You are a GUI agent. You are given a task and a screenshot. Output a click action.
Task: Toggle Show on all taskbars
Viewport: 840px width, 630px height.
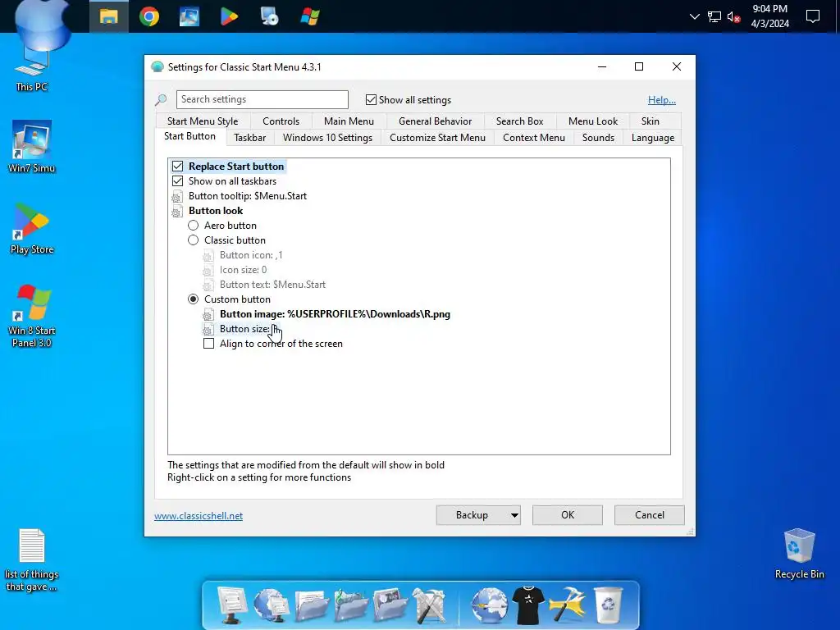[177, 181]
